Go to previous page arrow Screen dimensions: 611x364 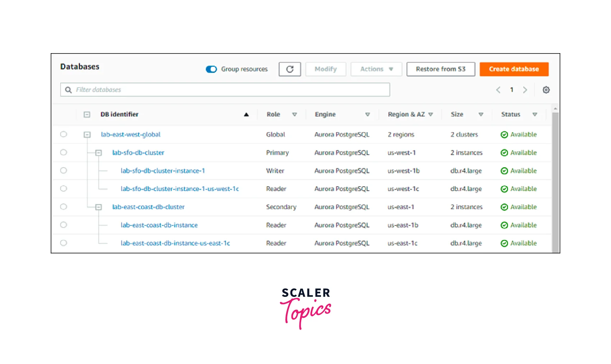pyautogui.click(x=498, y=90)
